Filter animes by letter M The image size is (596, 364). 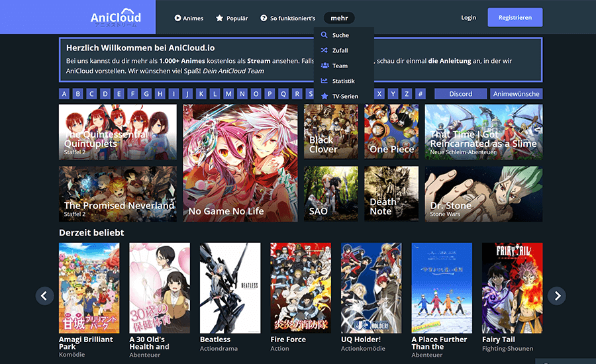(x=228, y=94)
